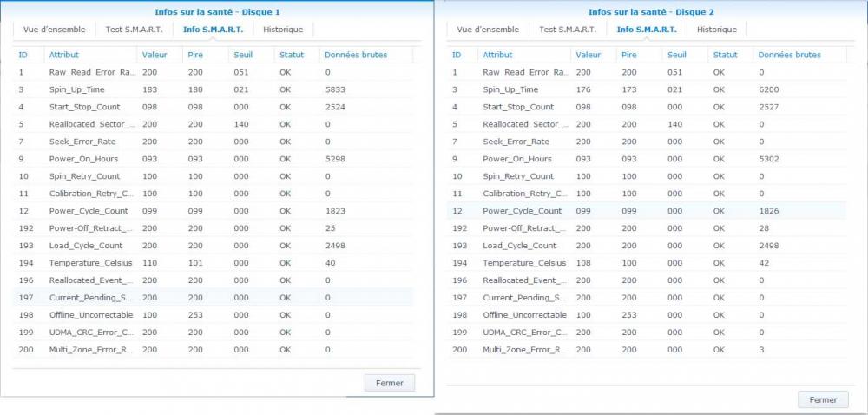The height and width of the screenshot is (415, 868).
Task: Open Historique tab in Disque 1 window
Action: [x=283, y=30]
